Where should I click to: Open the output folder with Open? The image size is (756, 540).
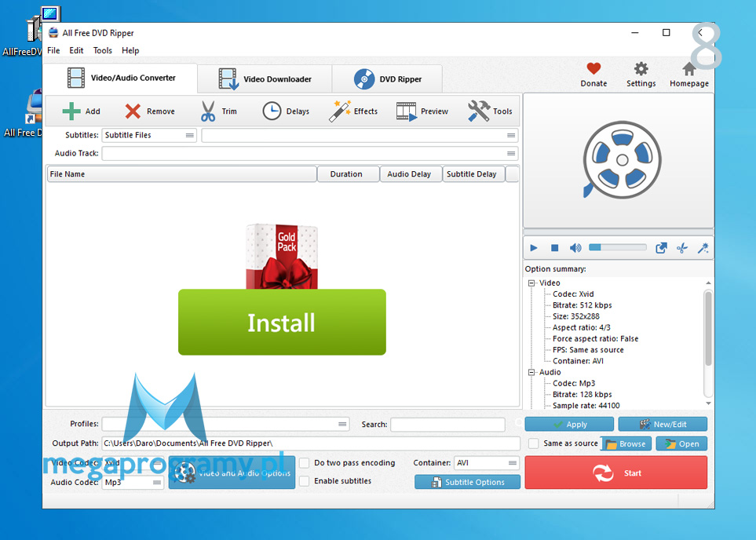pyautogui.click(x=681, y=443)
